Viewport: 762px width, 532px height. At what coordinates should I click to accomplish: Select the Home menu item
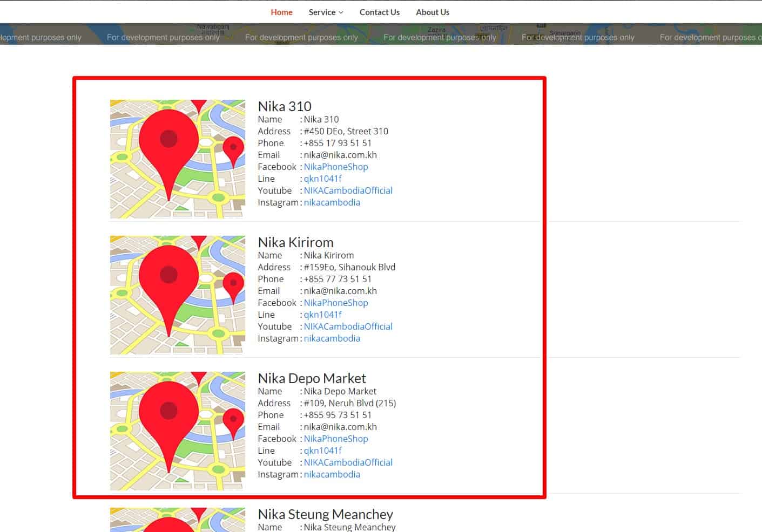click(x=281, y=12)
